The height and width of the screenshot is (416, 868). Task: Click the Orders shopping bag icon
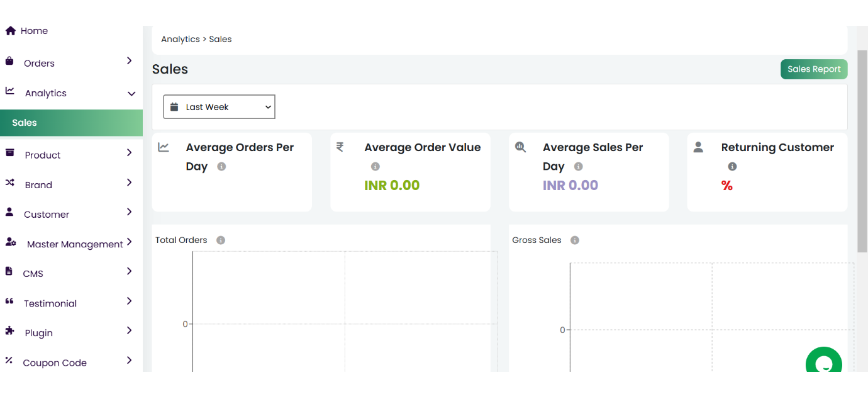pos(9,62)
